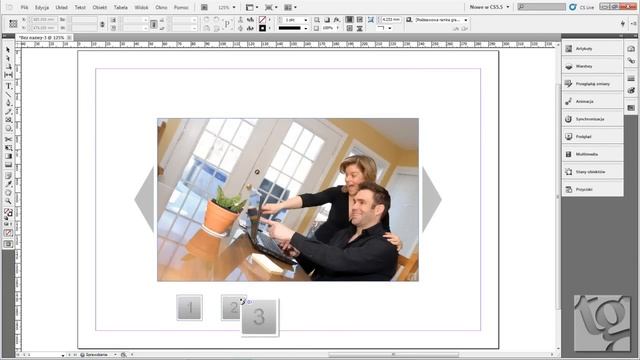
Task: Select the Pen tool
Action: 8,103
